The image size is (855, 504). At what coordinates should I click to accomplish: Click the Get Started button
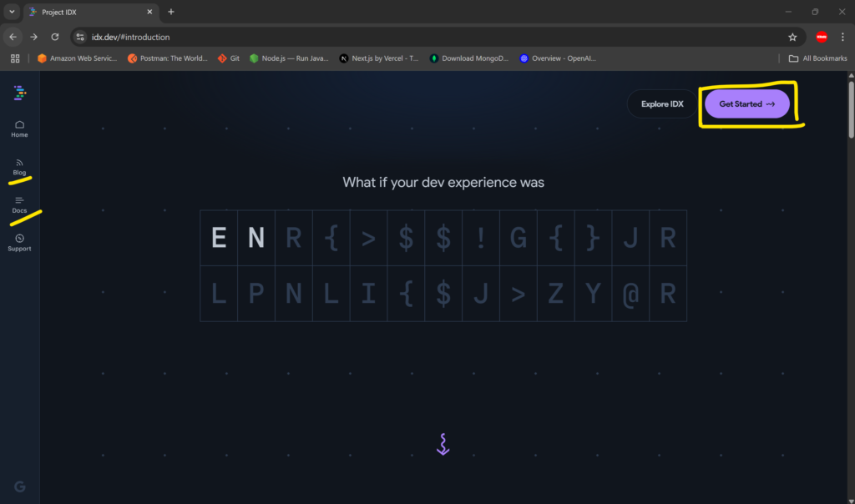(x=747, y=104)
